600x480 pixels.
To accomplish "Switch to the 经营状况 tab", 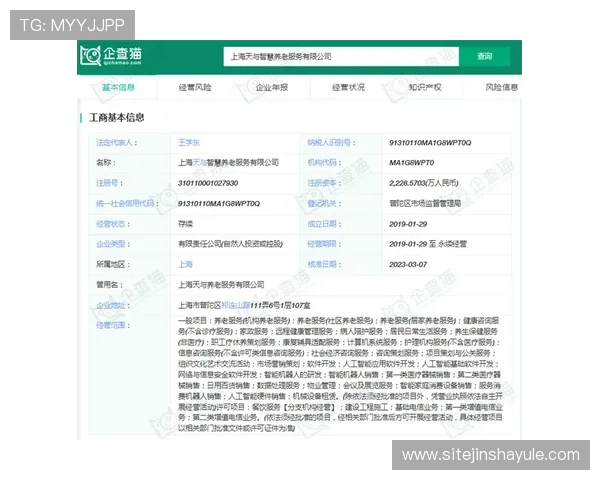I will pos(348,87).
